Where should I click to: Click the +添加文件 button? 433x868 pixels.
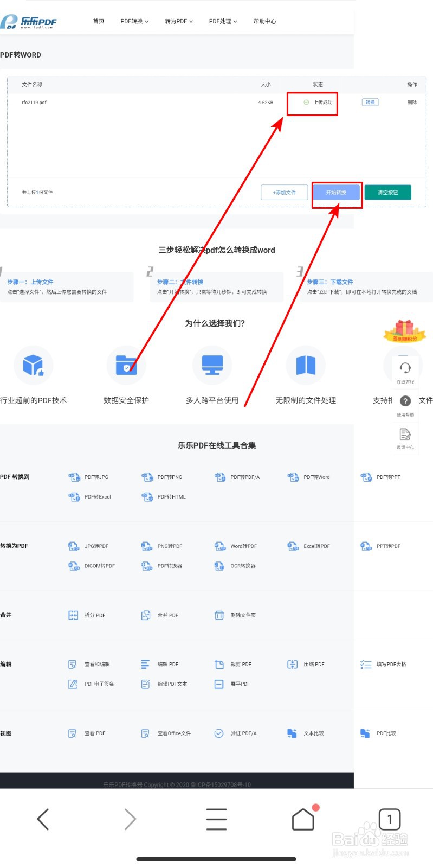285,193
